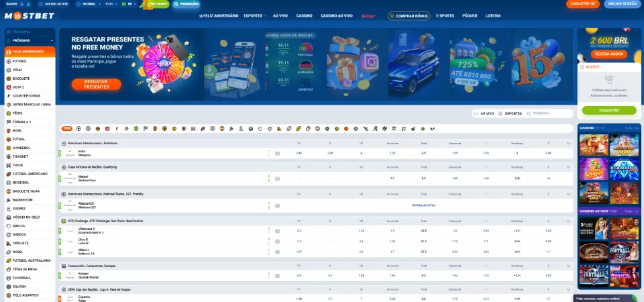The height and width of the screenshot is (302, 644).
Task: Collapse the Amistosos Internacionais league section
Action: pyautogui.click(x=568, y=144)
